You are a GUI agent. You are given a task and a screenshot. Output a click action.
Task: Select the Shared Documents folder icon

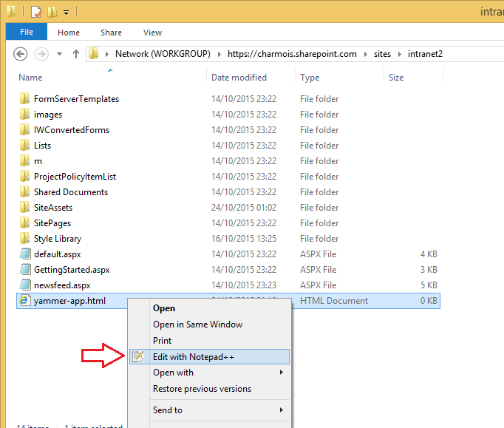(x=24, y=191)
